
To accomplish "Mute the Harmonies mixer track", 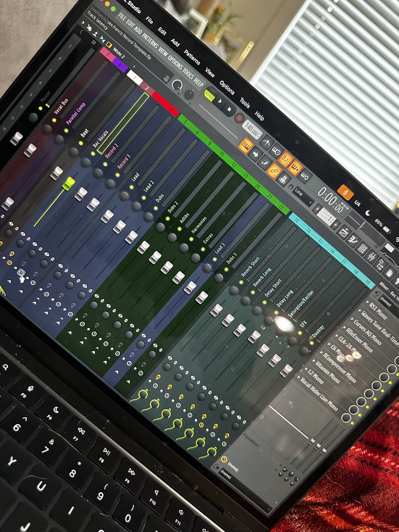I will (x=192, y=239).
